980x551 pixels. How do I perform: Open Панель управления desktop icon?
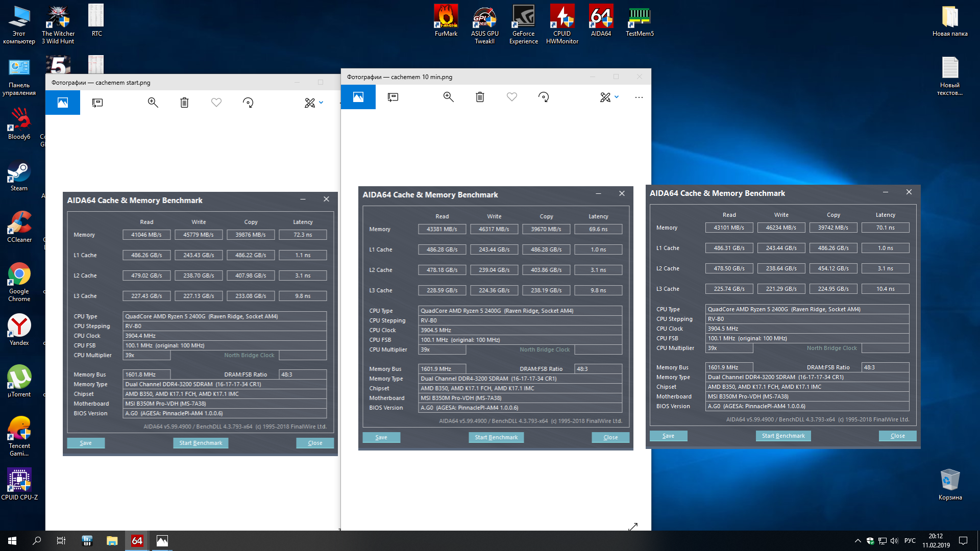[19, 76]
